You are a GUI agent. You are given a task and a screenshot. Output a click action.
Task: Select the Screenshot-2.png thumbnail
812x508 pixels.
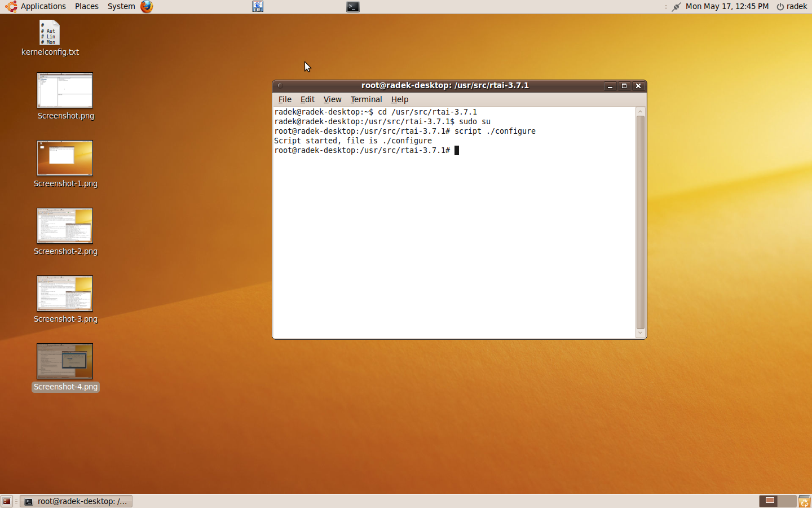coord(65,226)
